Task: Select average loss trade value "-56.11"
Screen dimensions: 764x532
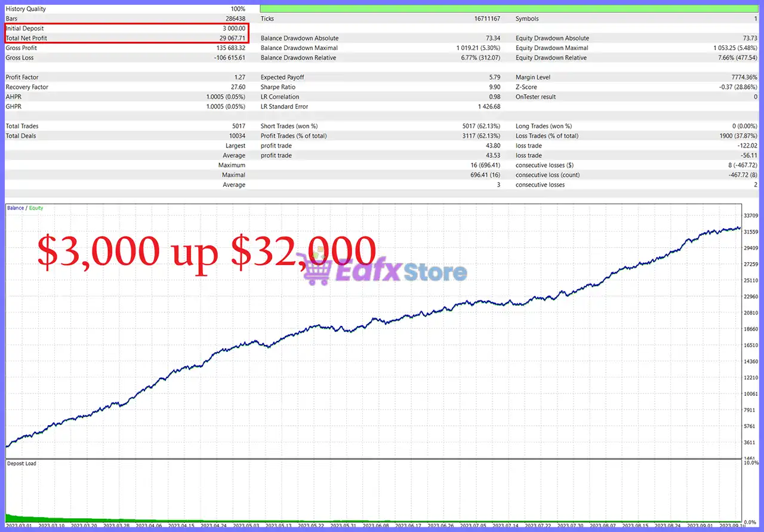Action: pos(748,155)
